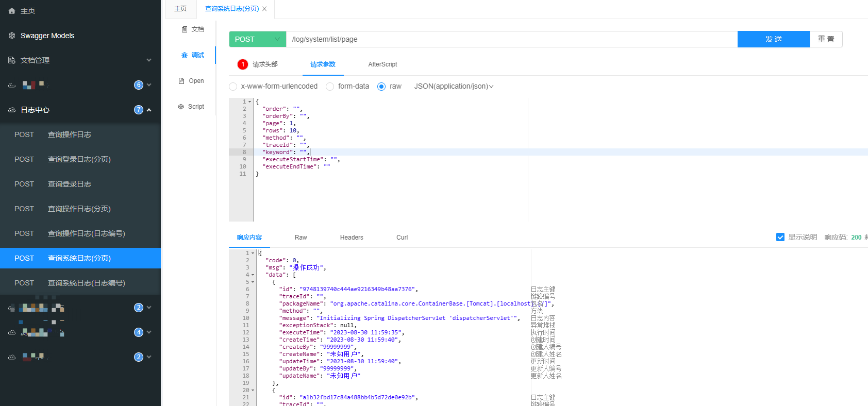Image resolution: width=868 pixels, height=406 pixels.
Task: Collapse the 日志中心 menu chevron
Action: (x=149, y=110)
